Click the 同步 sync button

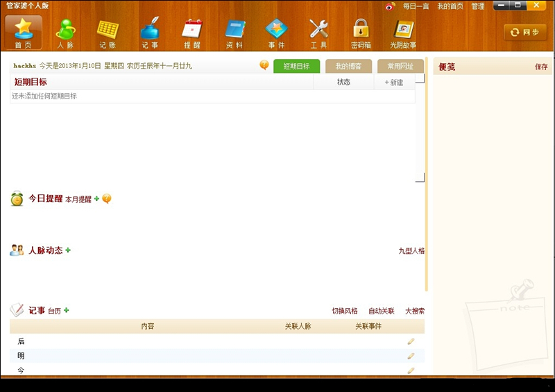pyautogui.click(x=525, y=32)
